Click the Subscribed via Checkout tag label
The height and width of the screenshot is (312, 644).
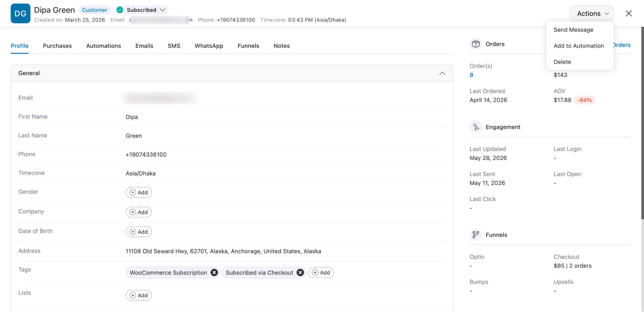click(x=259, y=273)
